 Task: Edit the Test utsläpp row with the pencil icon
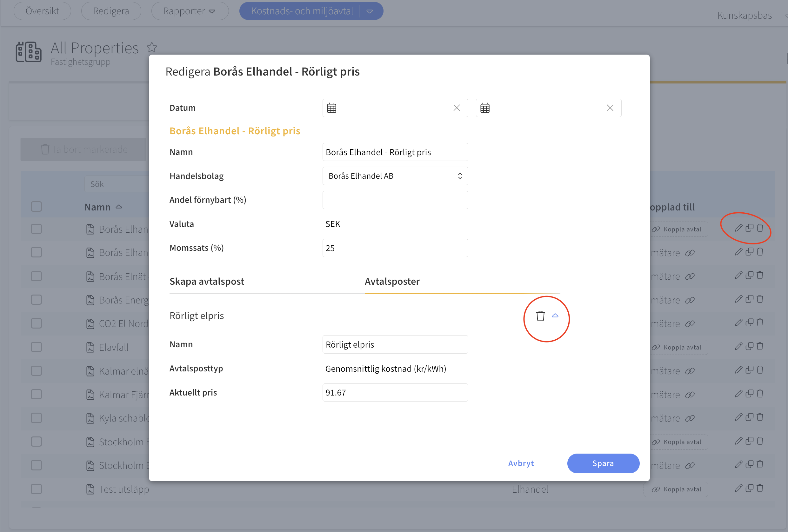[x=738, y=488]
